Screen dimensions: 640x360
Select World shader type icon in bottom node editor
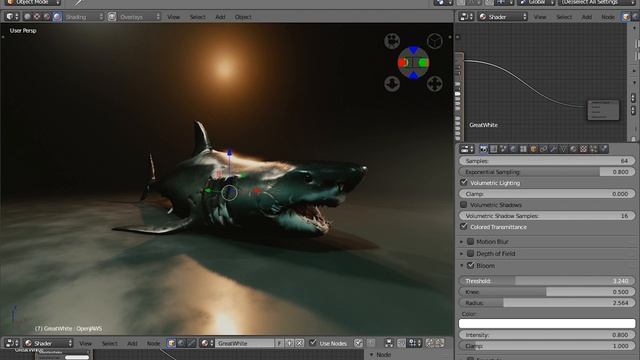pos(181,343)
